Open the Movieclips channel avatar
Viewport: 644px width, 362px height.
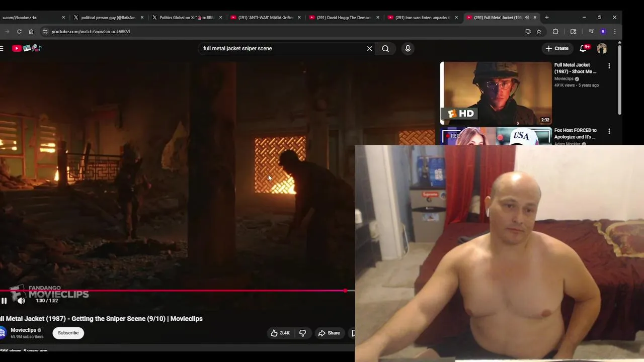[x=3, y=333]
